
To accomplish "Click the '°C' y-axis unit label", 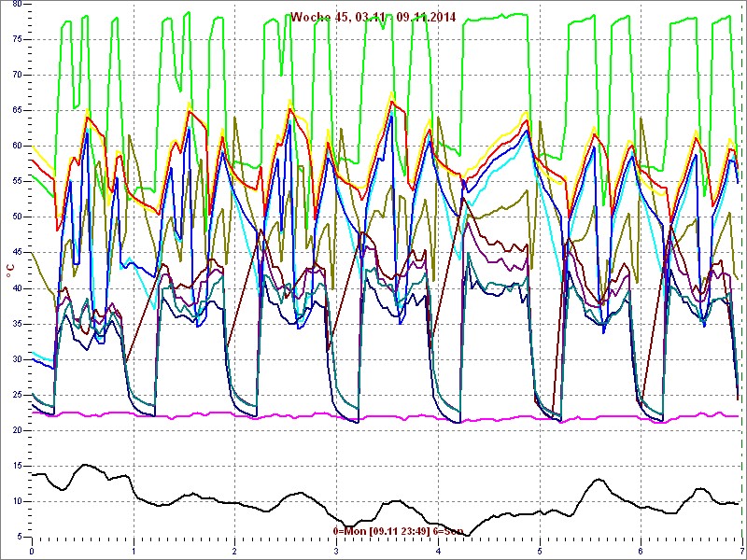I will tap(10, 271).
